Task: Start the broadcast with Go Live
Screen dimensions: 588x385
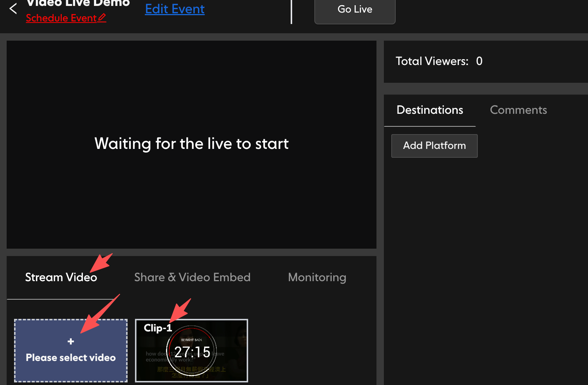Action: click(x=355, y=10)
